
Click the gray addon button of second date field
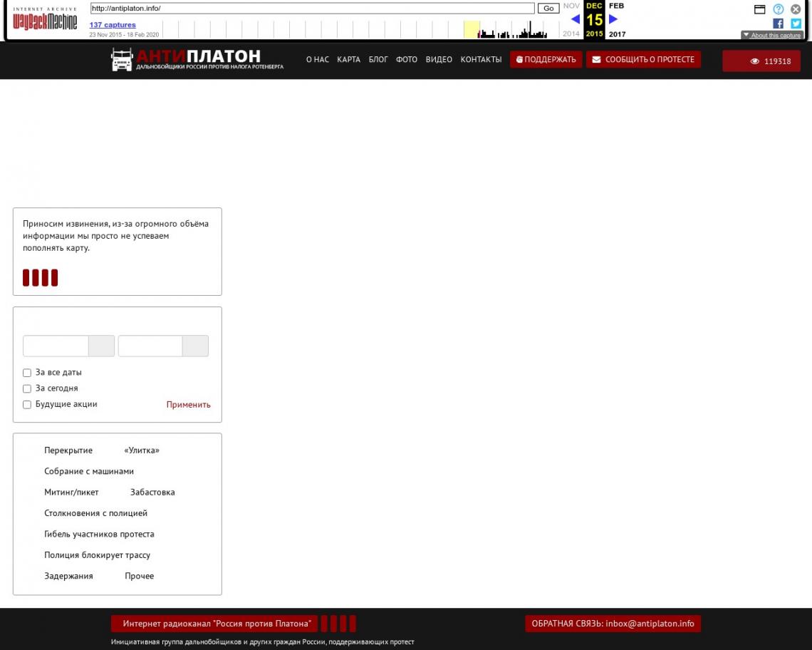(195, 346)
